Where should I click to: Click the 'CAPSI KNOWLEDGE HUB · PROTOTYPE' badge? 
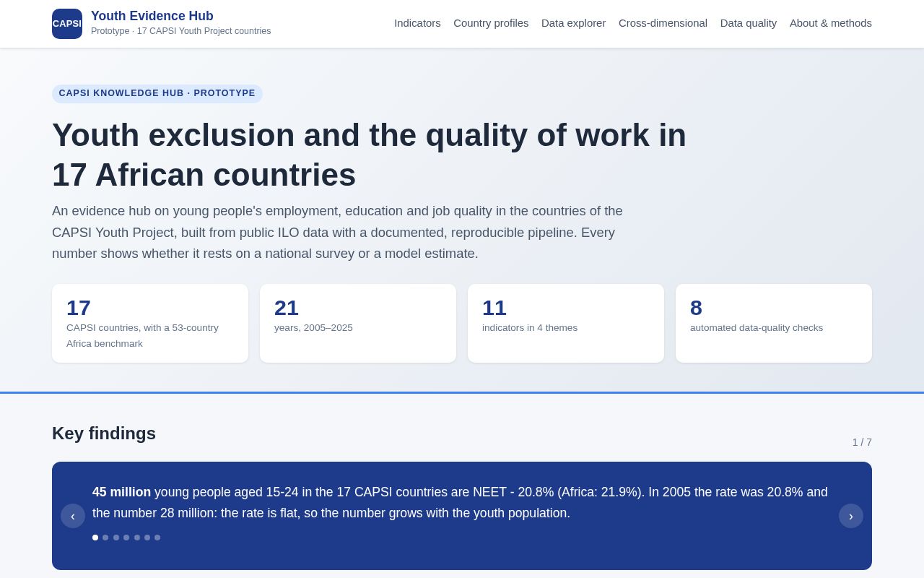(x=157, y=93)
